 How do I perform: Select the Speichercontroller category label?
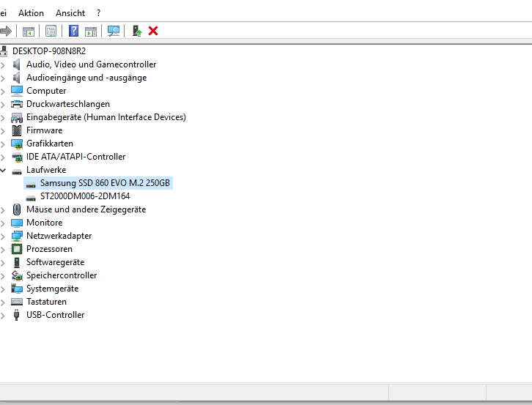(62, 275)
